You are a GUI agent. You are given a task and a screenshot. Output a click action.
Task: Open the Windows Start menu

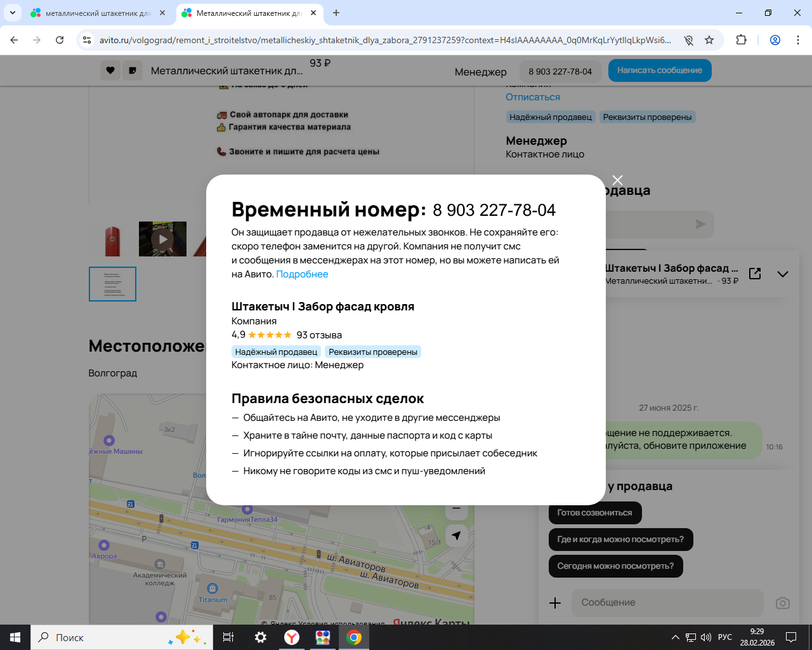point(15,637)
